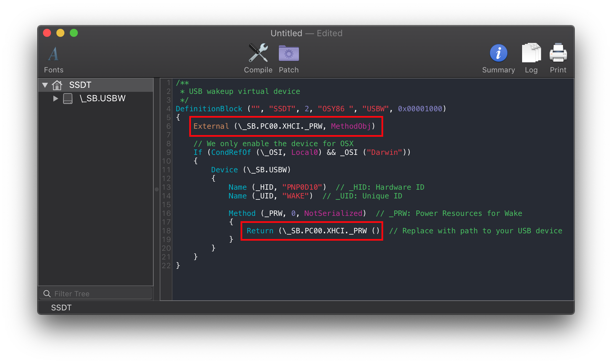Screen dimensions: 612x364
Task: Click the DefinitionBlock line of code
Action: [x=310, y=109]
